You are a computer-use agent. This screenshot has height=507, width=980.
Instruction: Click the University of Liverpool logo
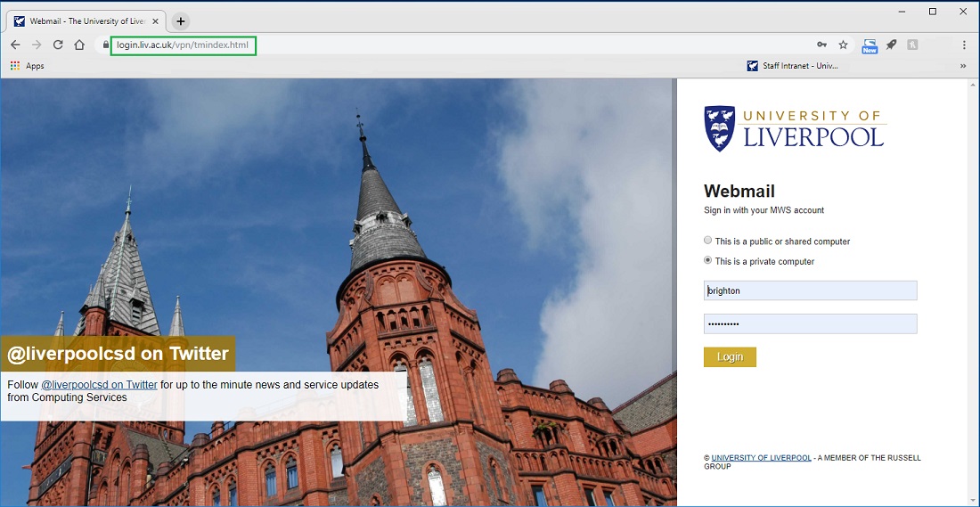(x=795, y=128)
